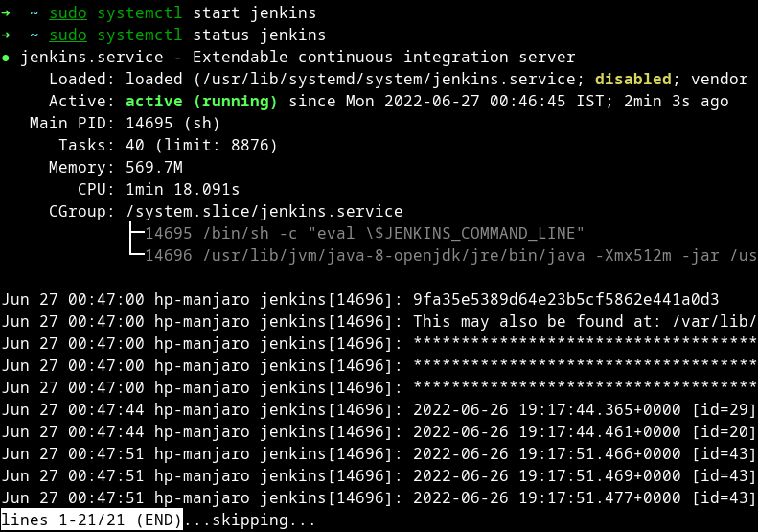Image resolution: width=758 pixels, height=532 pixels.
Task: Click the yellow 'disabled' status word
Action: click(x=632, y=80)
